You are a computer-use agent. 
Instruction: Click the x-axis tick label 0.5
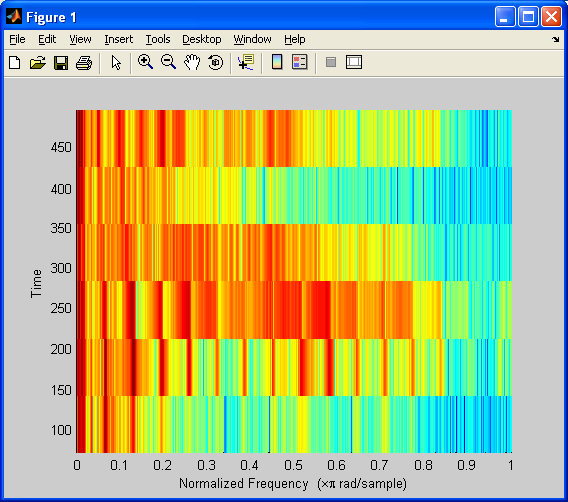pyautogui.click(x=293, y=465)
